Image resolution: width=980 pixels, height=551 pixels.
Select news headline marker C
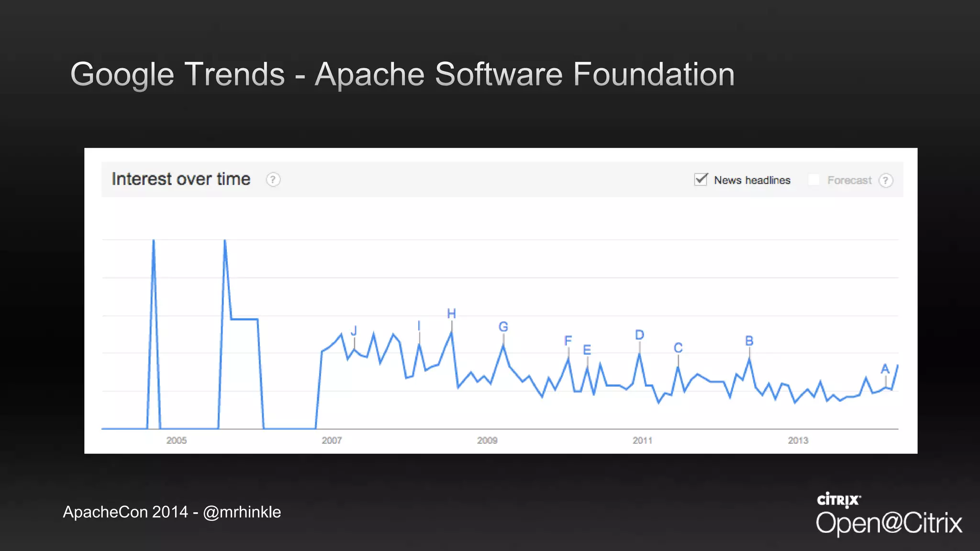[x=678, y=348]
